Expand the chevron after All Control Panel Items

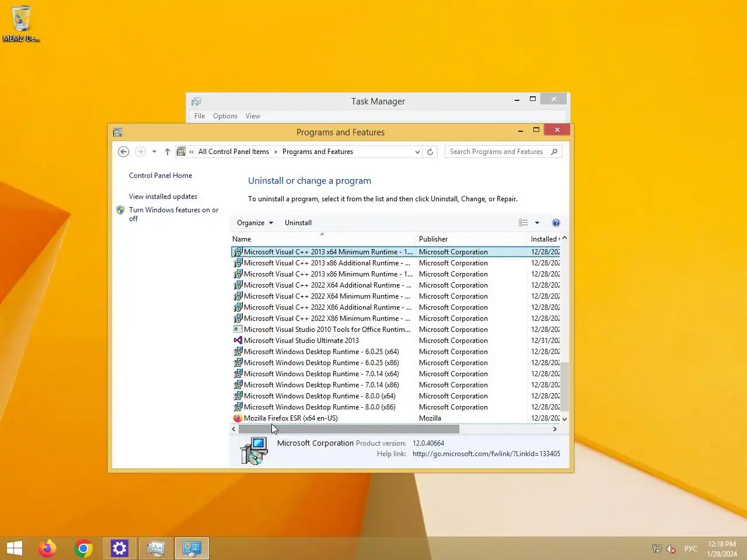click(275, 152)
